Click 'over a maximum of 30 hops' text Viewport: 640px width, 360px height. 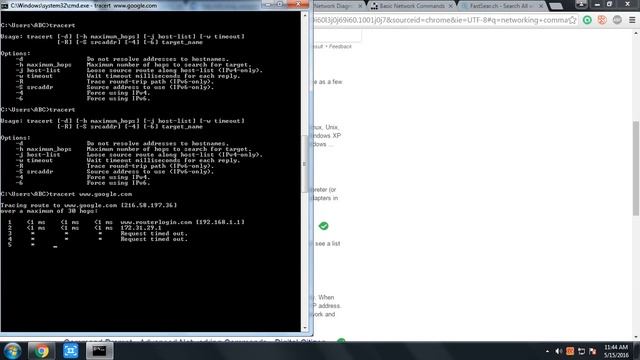tap(49, 211)
